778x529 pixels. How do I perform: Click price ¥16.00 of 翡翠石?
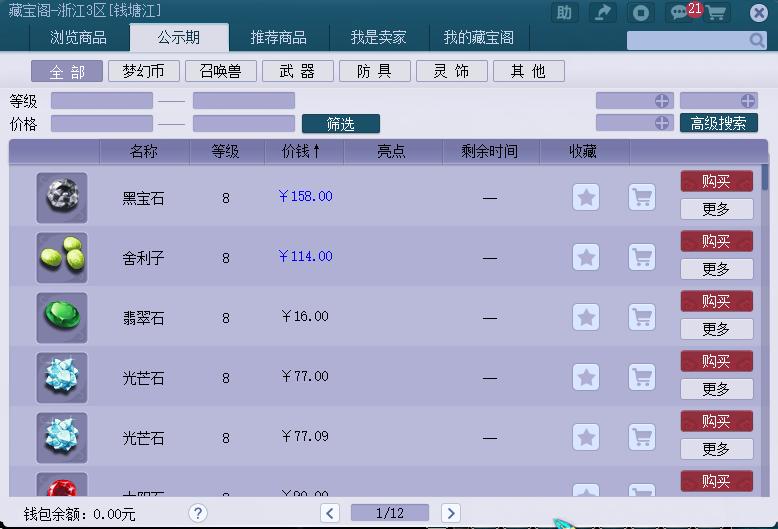pos(305,316)
